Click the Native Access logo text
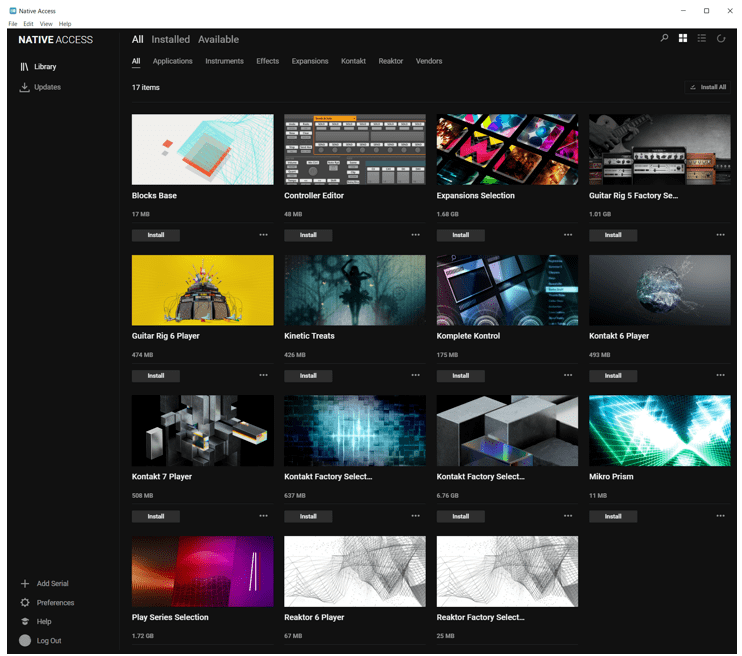This screenshot has height=656, width=742. pos(55,40)
